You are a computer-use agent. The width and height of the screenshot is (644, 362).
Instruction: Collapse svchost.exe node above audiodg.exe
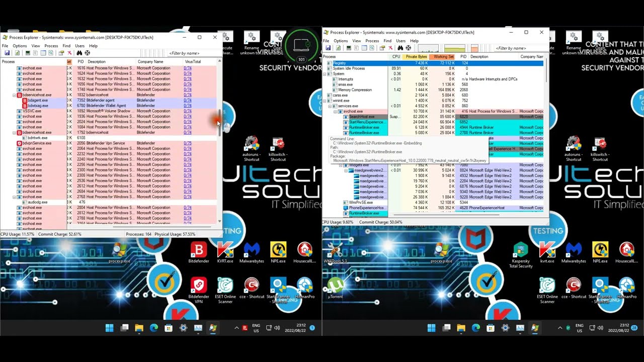click(15, 197)
